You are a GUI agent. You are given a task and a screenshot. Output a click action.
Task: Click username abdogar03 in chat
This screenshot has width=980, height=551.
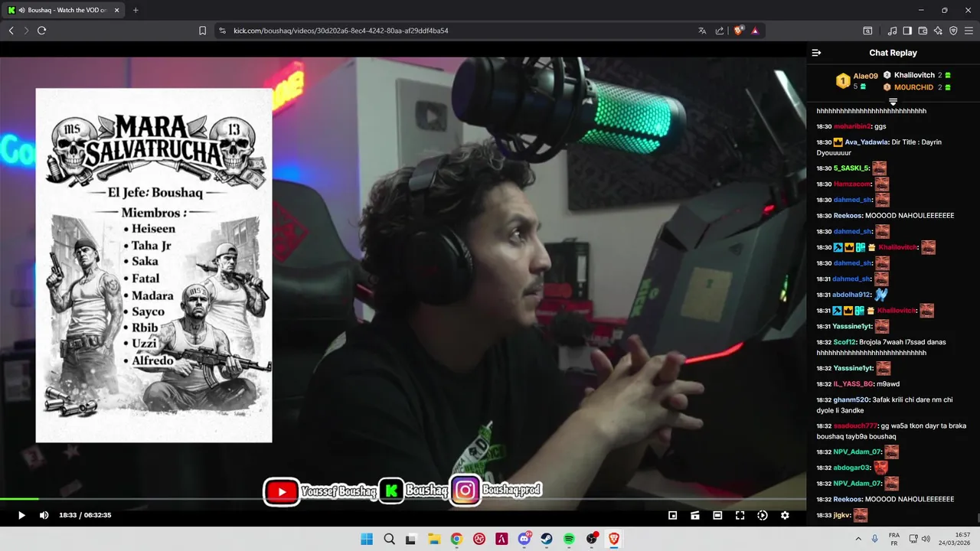(852, 468)
